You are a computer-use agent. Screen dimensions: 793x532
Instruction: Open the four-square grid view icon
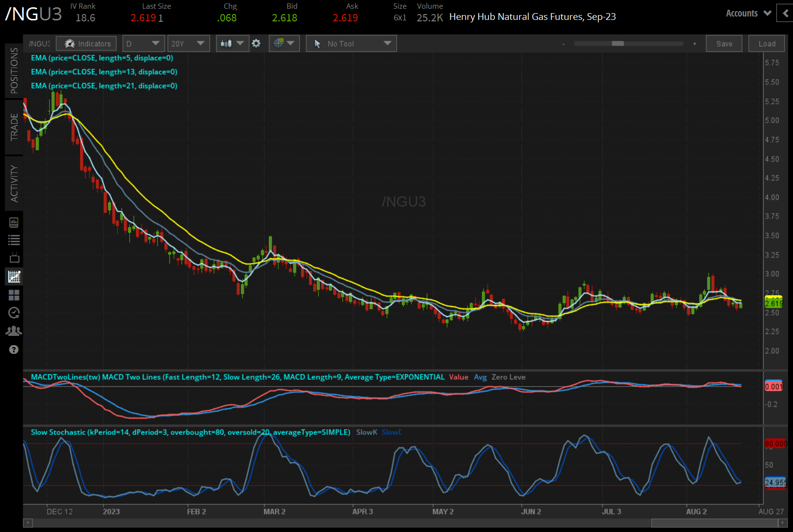(14, 295)
